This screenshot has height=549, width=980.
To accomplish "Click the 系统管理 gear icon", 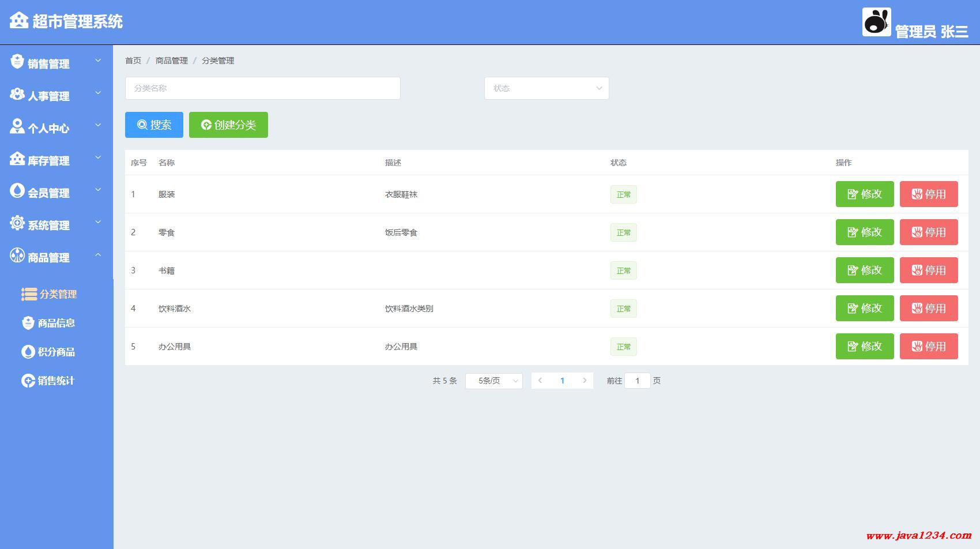I will point(17,223).
